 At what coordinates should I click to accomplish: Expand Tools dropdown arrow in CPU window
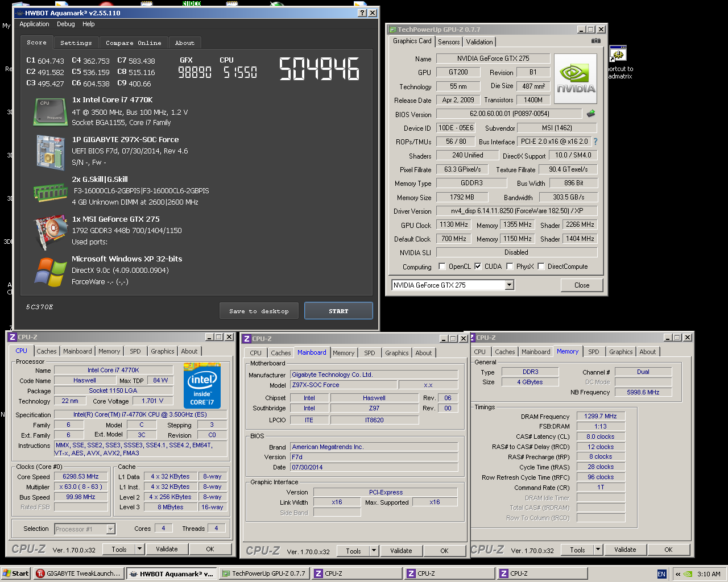click(139, 549)
